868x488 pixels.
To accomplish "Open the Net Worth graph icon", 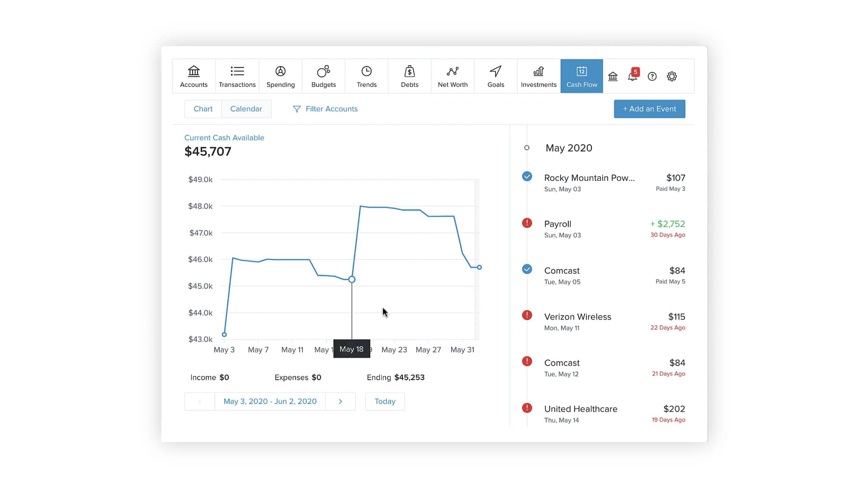I will tap(453, 76).
